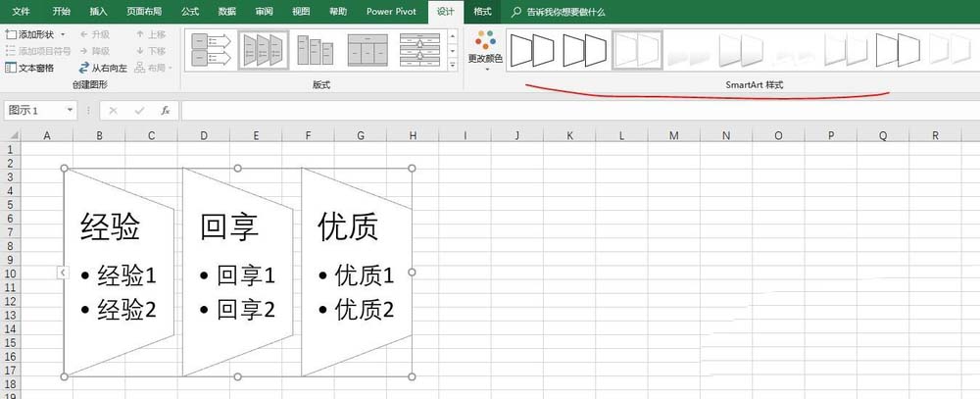
Task: Click the 回享 heading in SmartArt
Action: [228, 226]
